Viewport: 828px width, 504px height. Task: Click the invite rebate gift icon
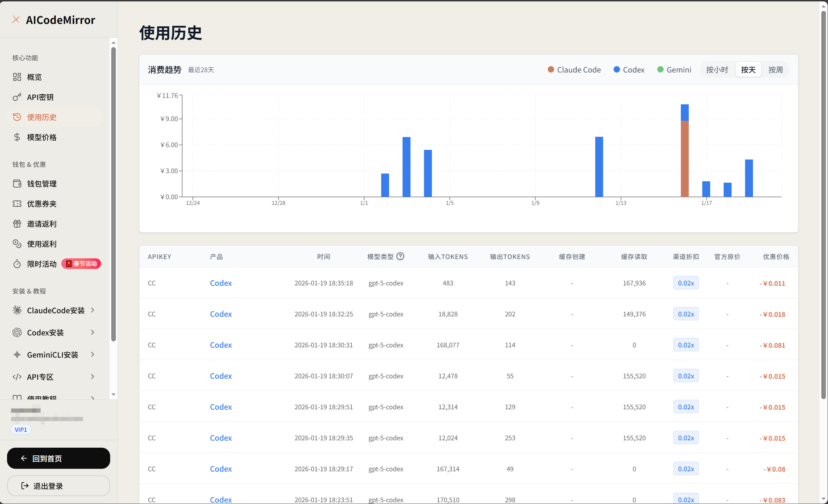tap(17, 224)
